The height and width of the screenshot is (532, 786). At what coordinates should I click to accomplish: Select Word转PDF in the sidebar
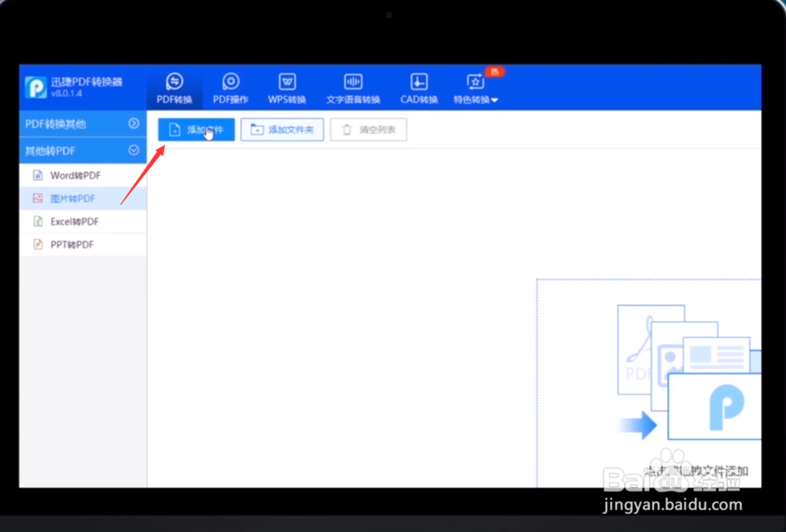pyautogui.click(x=83, y=175)
